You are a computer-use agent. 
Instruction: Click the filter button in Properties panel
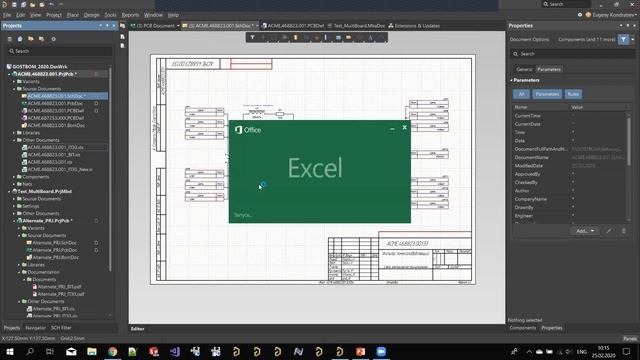coord(623,40)
